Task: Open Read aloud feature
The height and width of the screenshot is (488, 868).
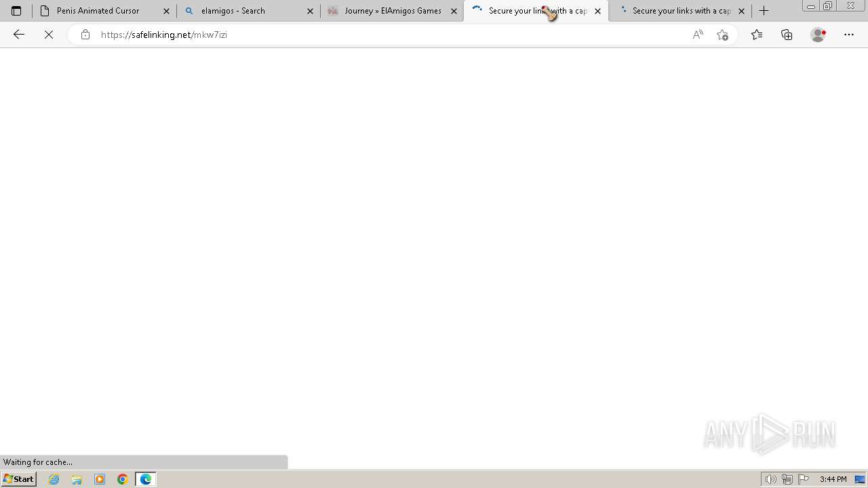Action: click(x=698, y=35)
